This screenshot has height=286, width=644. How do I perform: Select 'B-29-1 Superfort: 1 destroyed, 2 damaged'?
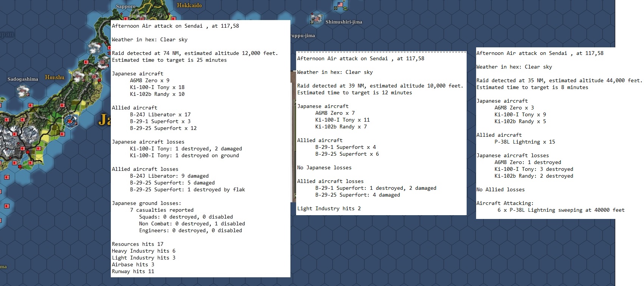coord(376,188)
